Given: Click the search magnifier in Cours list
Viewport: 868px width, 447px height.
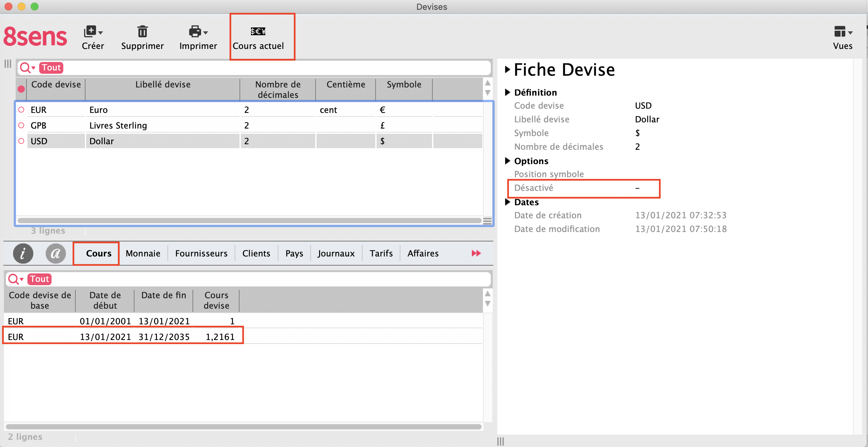Looking at the screenshot, I should (x=13, y=279).
